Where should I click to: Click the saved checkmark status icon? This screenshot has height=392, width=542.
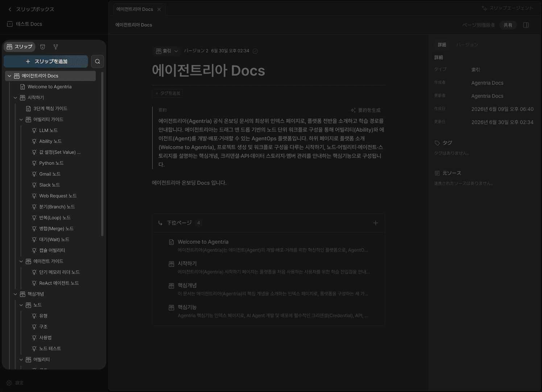[255, 51]
